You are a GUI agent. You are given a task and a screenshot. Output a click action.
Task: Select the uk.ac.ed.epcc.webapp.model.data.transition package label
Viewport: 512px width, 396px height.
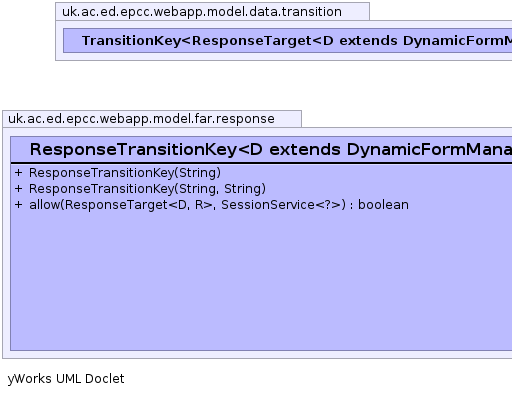click(x=202, y=12)
